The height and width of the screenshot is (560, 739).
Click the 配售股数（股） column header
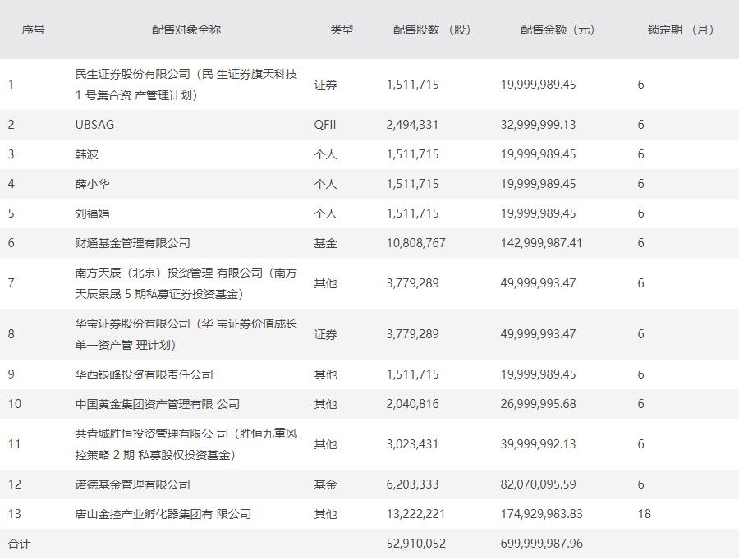432,30
